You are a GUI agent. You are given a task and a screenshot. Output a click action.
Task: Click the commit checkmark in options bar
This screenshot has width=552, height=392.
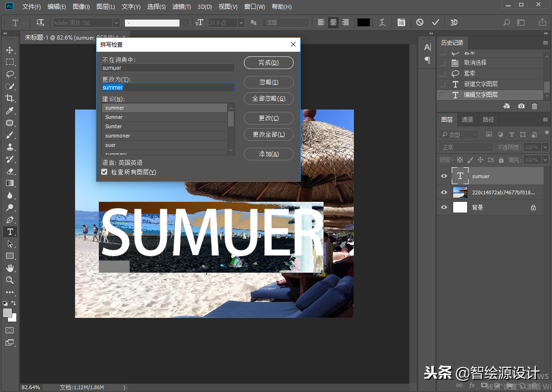tap(435, 22)
